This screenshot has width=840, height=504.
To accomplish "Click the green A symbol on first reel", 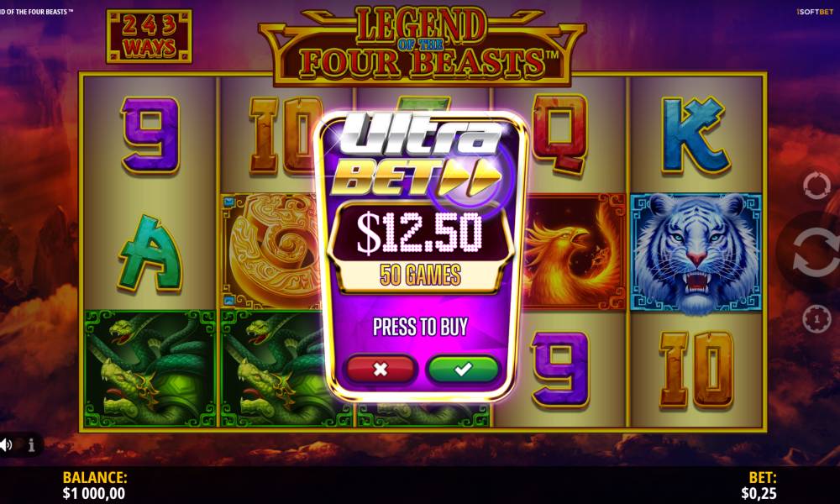I will (150, 253).
